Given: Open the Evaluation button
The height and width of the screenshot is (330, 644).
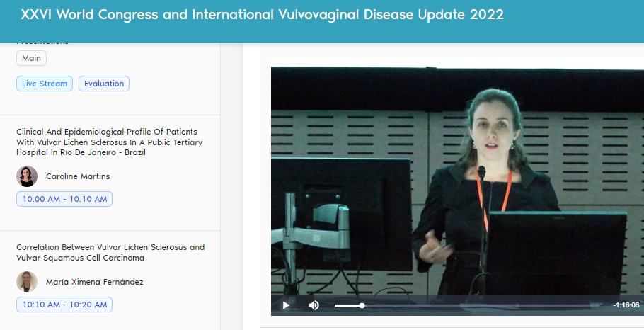Looking at the screenshot, I should [x=104, y=84].
